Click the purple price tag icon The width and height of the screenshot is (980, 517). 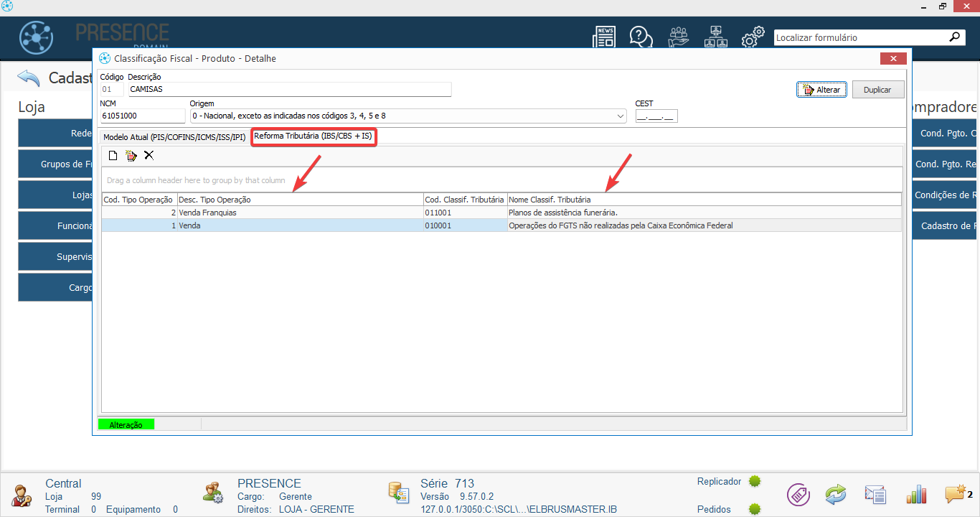[x=798, y=494]
